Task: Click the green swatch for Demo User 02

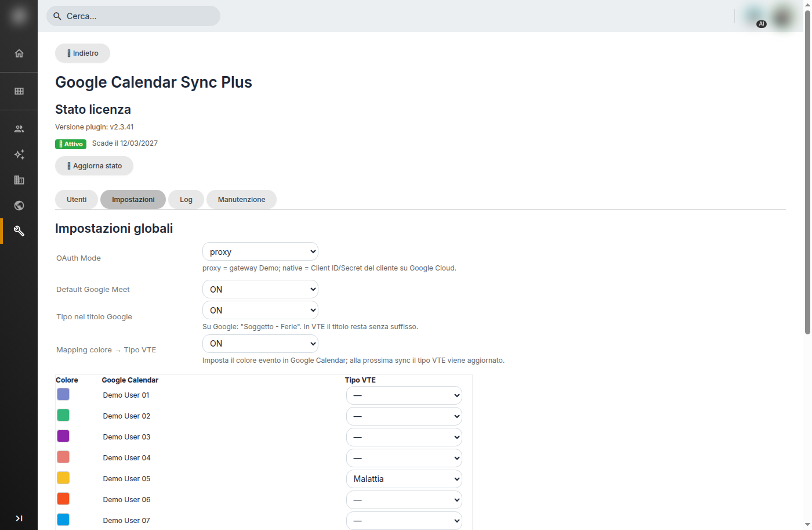Action: tap(63, 415)
